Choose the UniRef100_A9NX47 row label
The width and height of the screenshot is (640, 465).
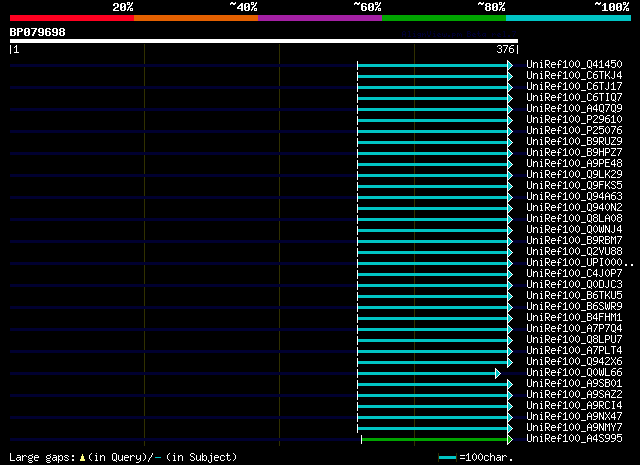click(574, 417)
